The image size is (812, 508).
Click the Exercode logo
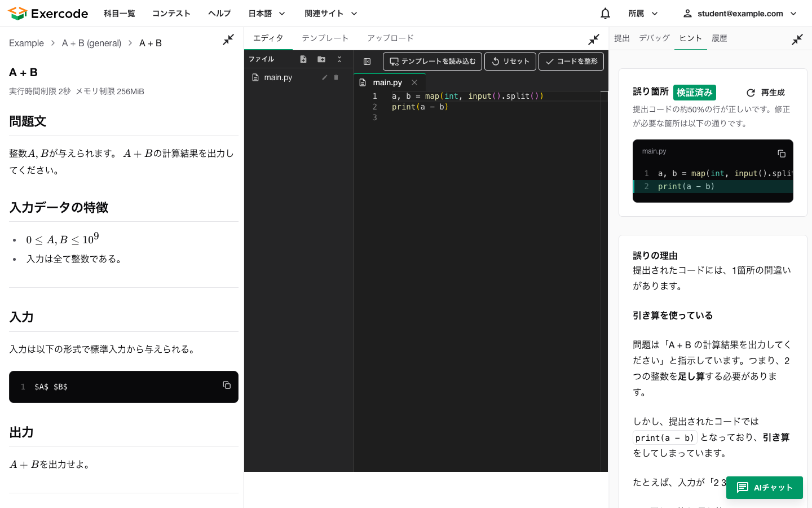[48, 14]
